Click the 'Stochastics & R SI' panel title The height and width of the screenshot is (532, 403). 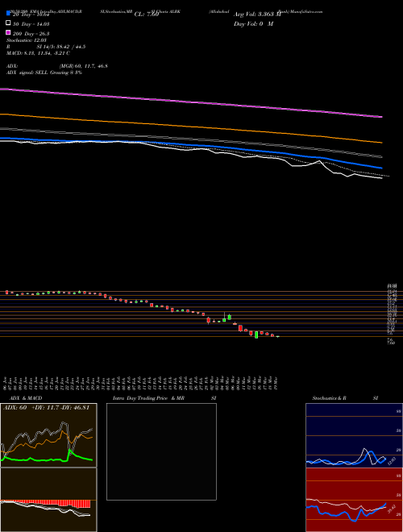[345, 398]
